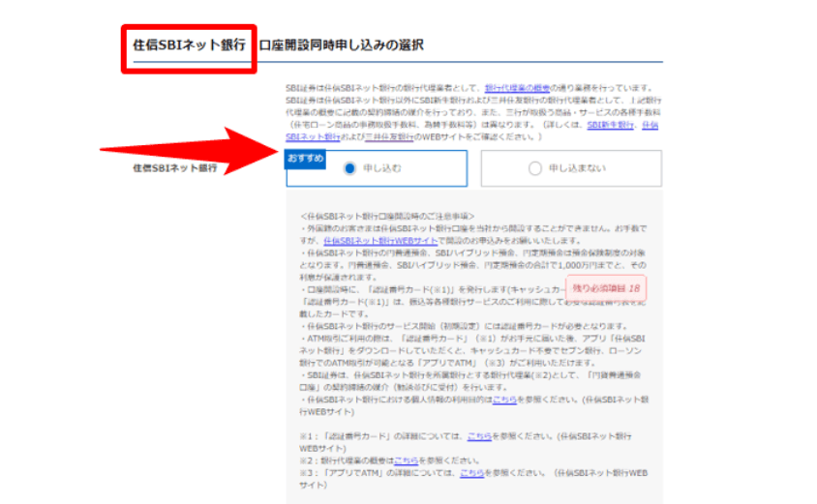This screenshot has width=817, height=504.
Task: Click こちら link in ※2 銀行代理業 note
Action: coord(406,460)
